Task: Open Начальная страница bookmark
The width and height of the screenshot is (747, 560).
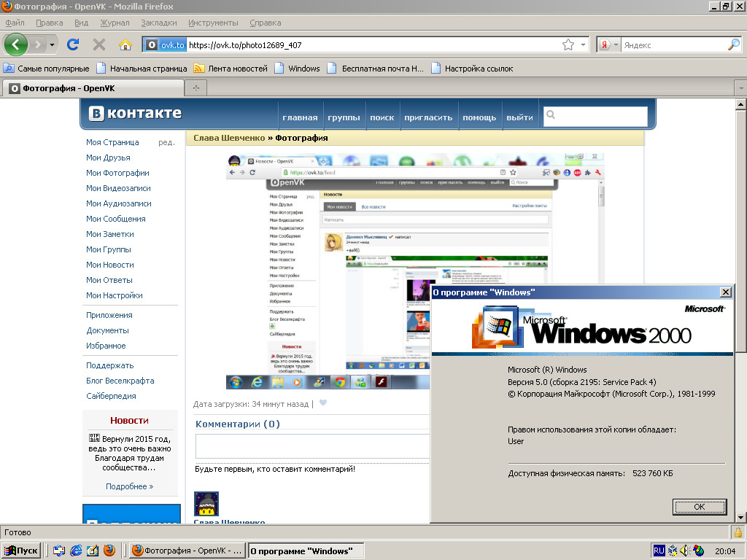Action: tap(142, 69)
